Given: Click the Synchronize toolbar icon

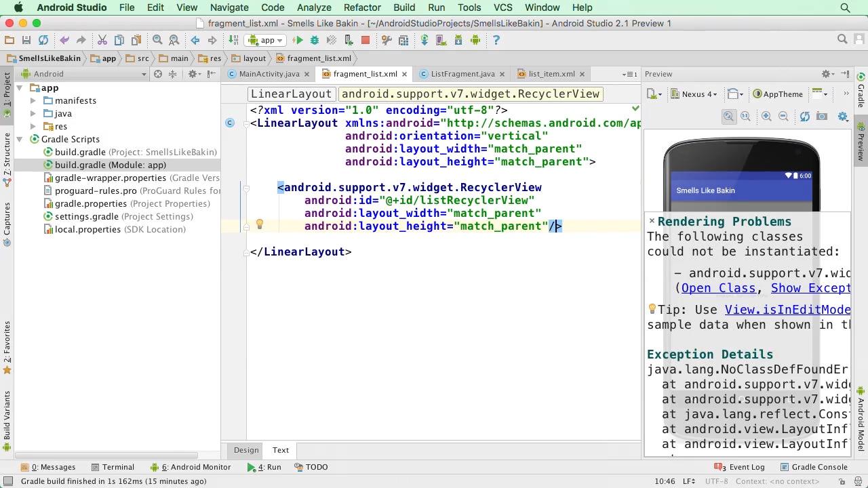Looking at the screenshot, I should click(x=43, y=41).
